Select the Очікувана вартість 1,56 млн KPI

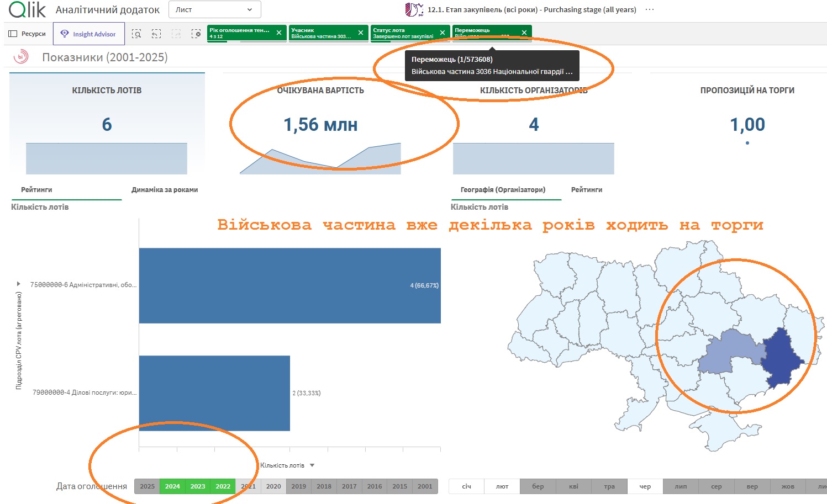coord(320,124)
